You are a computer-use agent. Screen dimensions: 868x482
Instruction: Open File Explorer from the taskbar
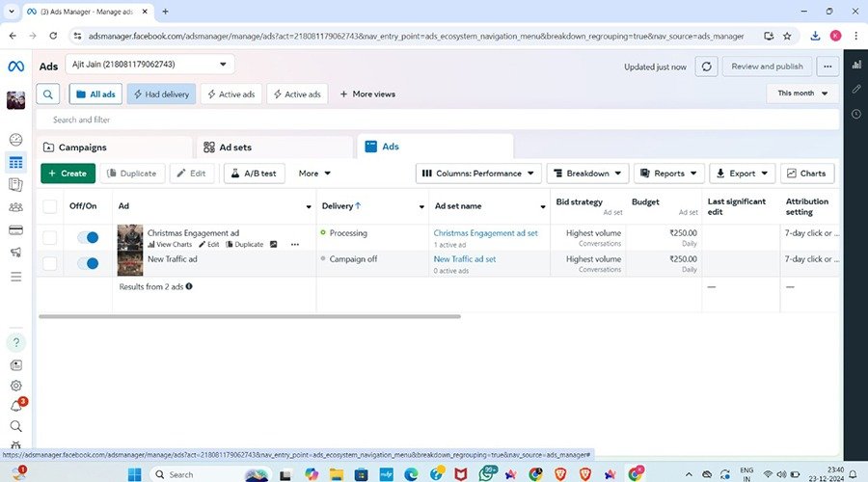pyautogui.click(x=336, y=474)
